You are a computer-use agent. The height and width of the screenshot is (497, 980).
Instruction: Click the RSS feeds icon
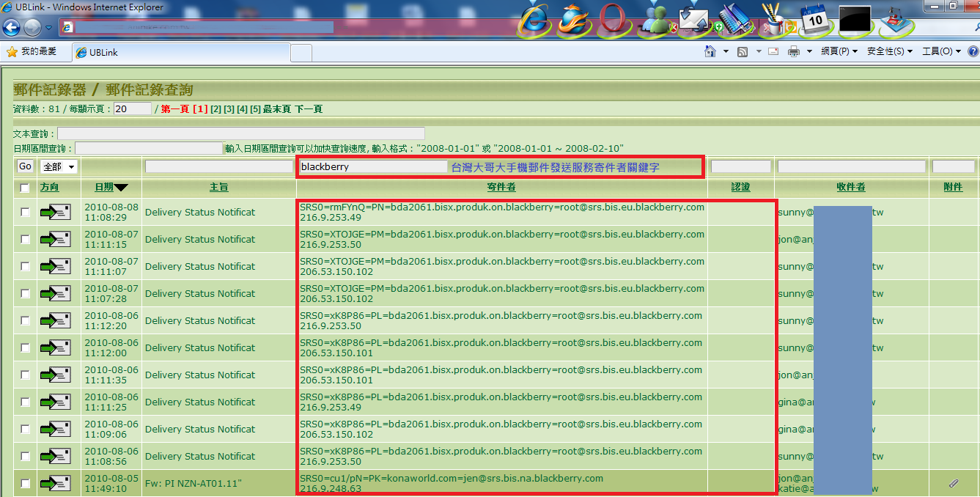[743, 52]
